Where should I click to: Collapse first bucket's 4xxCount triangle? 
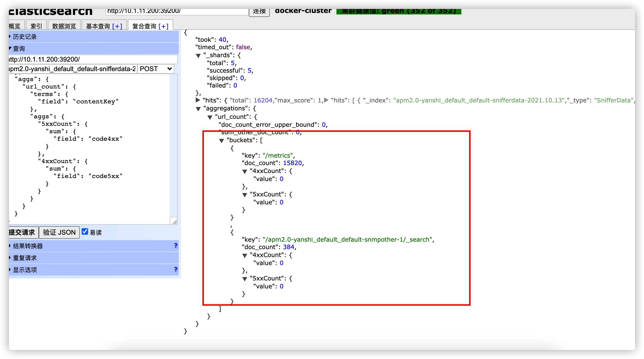pyautogui.click(x=245, y=172)
